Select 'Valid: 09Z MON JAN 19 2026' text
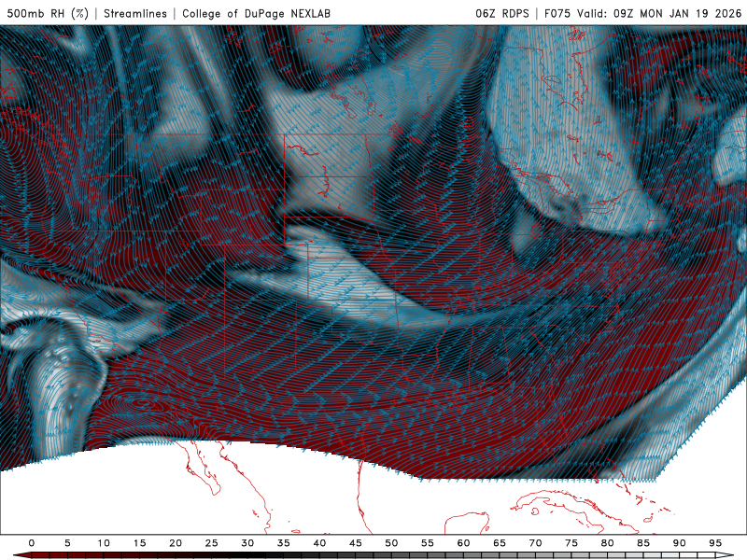The width and height of the screenshot is (747, 560). [660, 13]
